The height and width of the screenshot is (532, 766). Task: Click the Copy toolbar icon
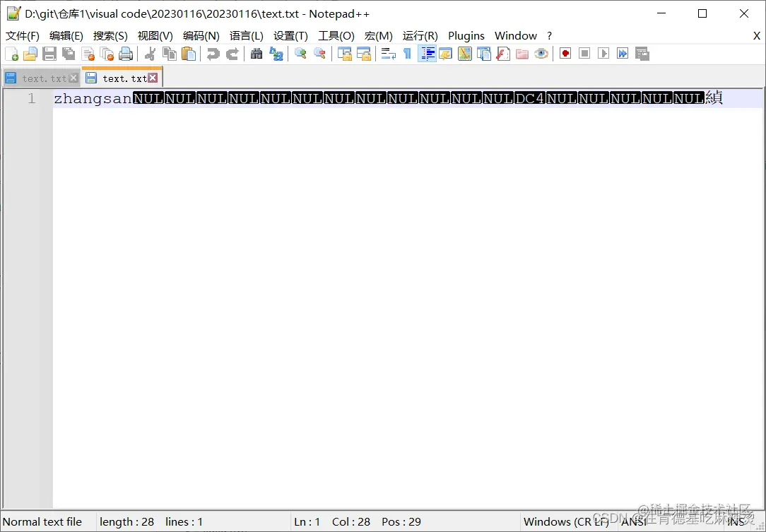point(170,54)
